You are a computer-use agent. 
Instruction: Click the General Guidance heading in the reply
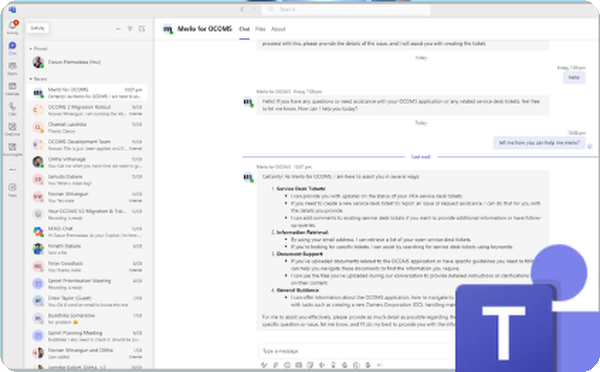pyautogui.click(x=297, y=290)
